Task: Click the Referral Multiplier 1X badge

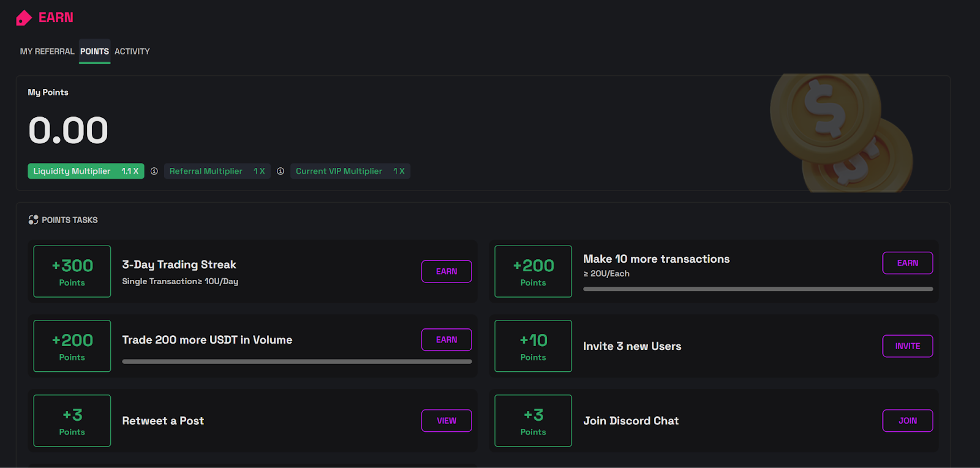Action: pos(217,172)
